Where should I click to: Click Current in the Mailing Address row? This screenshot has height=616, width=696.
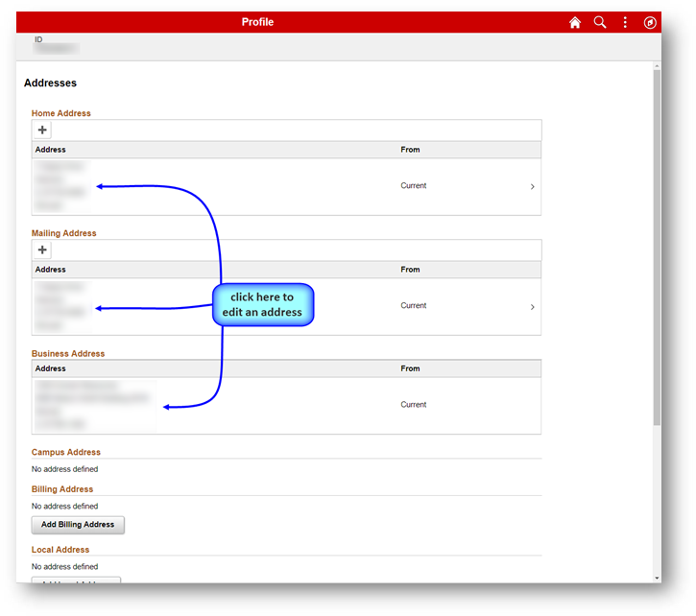click(413, 305)
